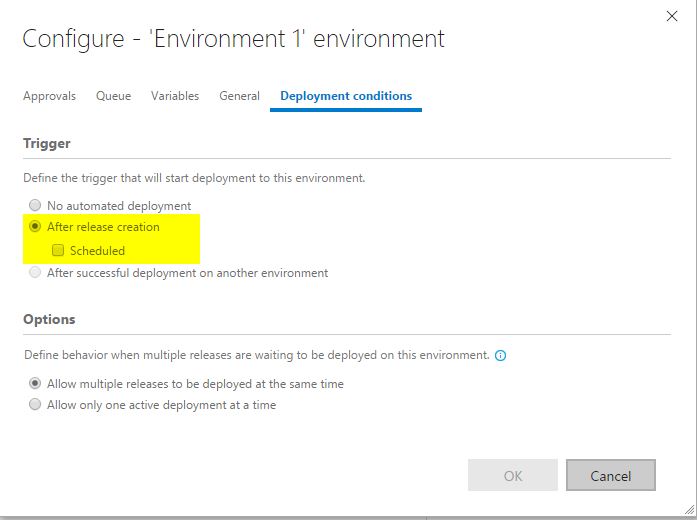Click the info icon beside Options description

(500, 356)
